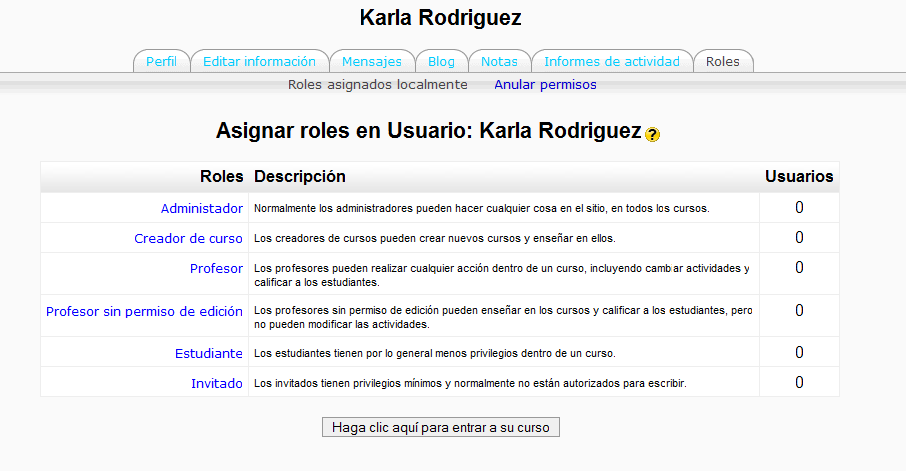Open Informes de actividad tab
906x471 pixels.
(x=611, y=61)
